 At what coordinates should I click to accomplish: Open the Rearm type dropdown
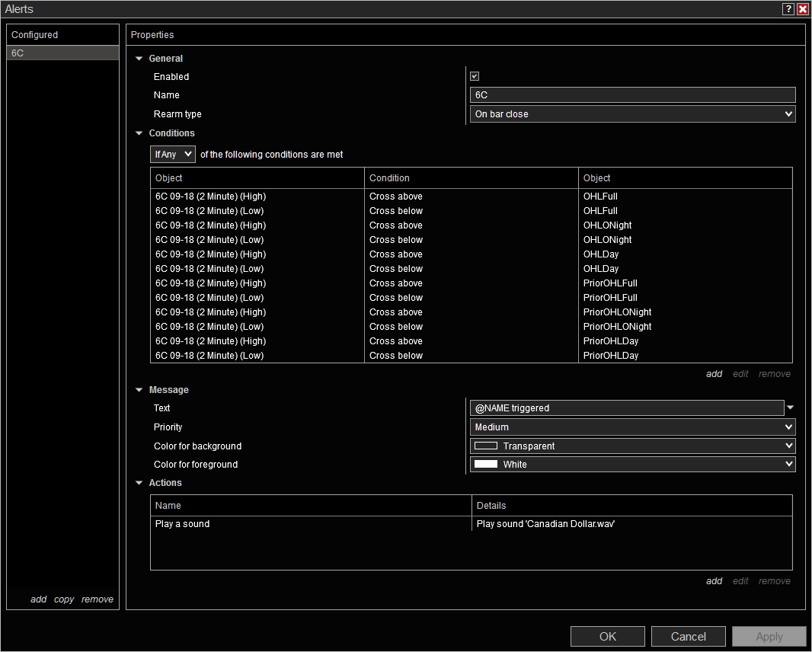632,114
